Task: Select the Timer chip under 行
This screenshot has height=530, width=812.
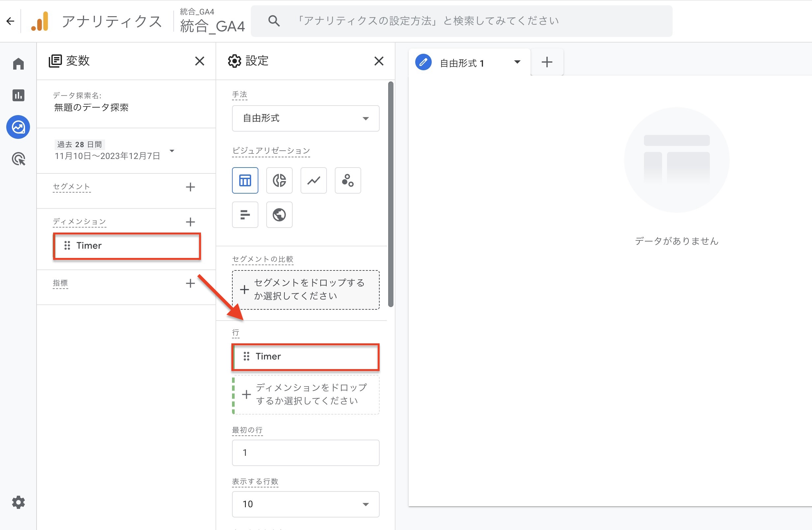Action: pos(305,357)
